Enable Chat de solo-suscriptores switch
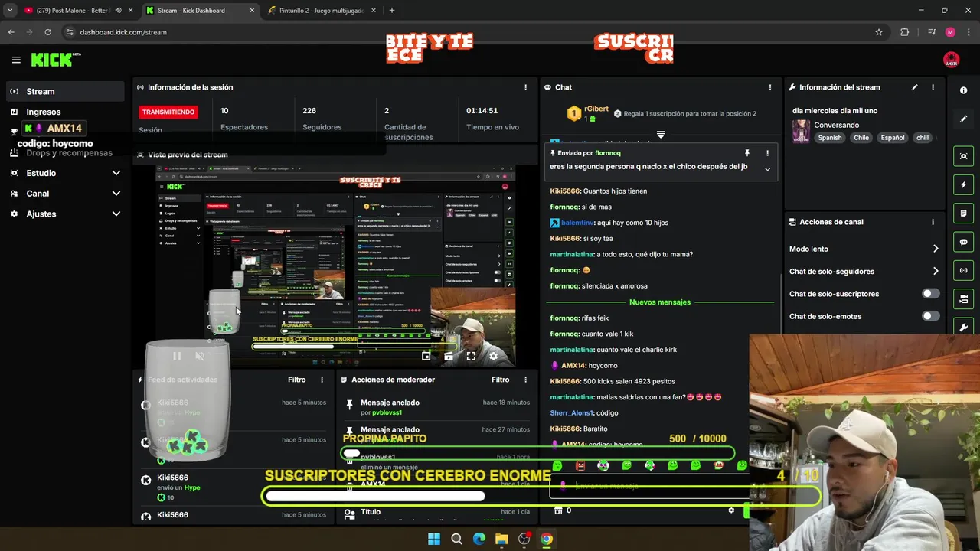This screenshot has width=980, height=551. 930,294
